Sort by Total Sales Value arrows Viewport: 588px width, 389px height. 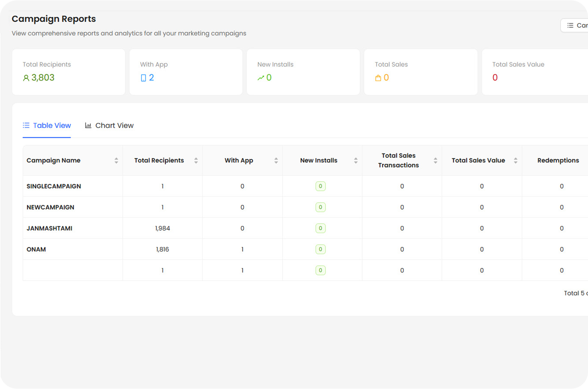click(x=515, y=160)
